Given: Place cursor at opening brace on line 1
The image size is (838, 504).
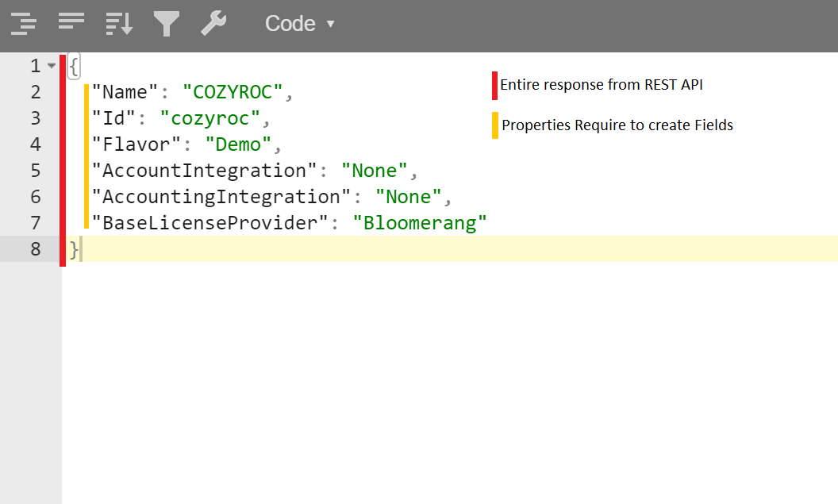Looking at the screenshot, I should click(74, 66).
